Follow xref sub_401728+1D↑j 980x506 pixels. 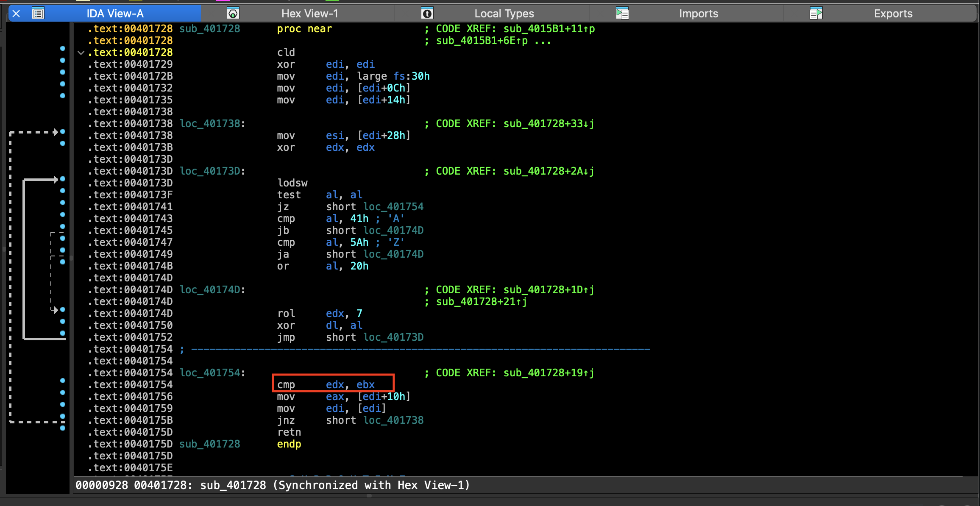pyautogui.click(x=549, y=290)
